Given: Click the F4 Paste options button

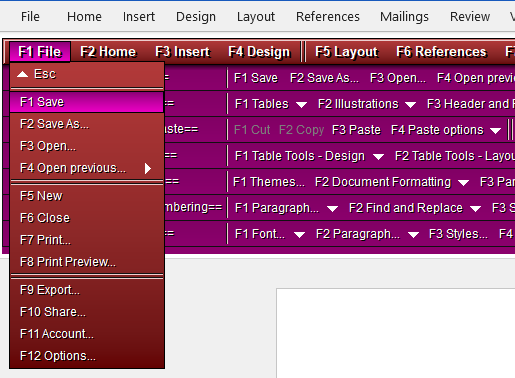Looking at the screenshot, I should point(437,130).
